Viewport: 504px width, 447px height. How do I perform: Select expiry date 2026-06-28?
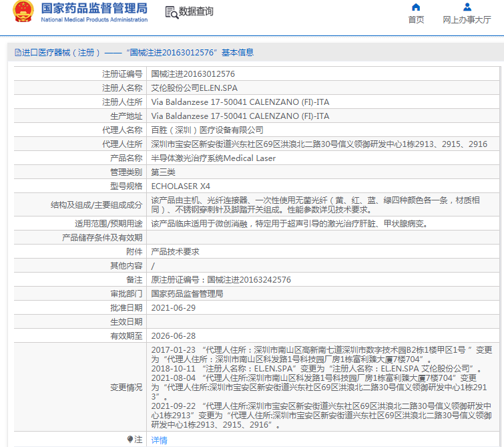click(174, 335)
